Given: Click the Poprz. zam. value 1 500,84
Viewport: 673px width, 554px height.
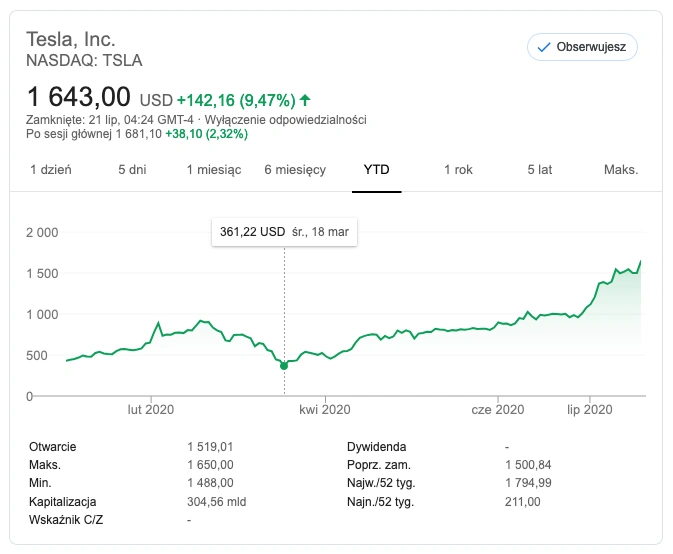Looking at the screenshot, I should 528,465.
